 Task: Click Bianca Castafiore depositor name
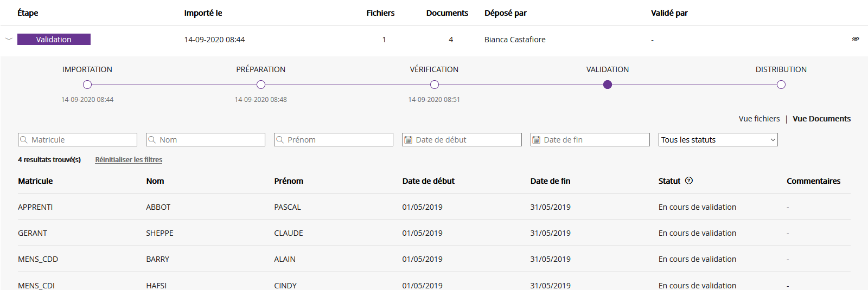(x=515, y=40)
